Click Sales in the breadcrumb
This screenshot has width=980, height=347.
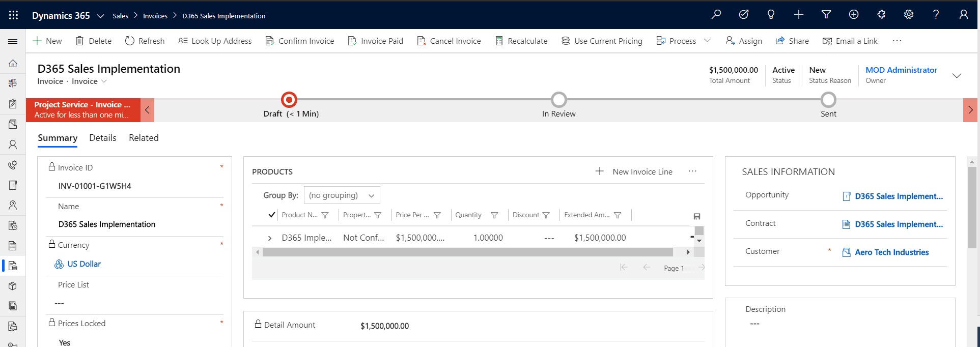[120, 16]
